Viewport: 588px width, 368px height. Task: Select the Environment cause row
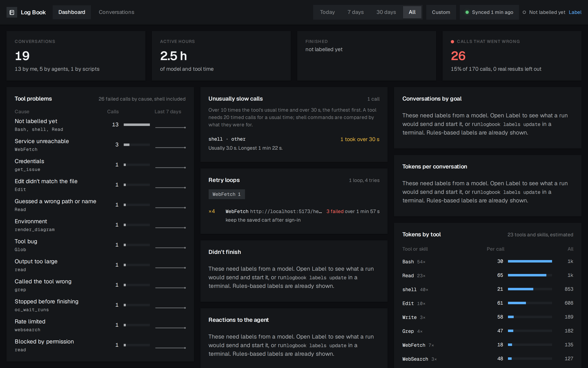(100, 225)
